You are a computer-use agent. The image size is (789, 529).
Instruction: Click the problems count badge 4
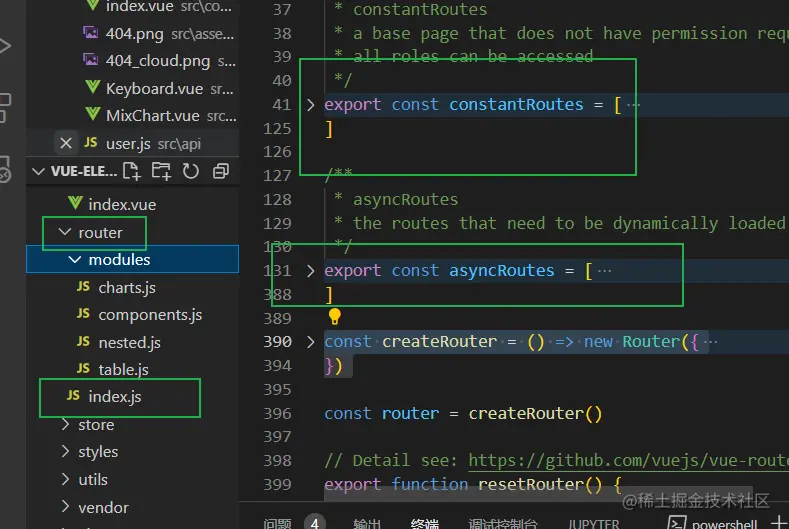click(314, 523)
